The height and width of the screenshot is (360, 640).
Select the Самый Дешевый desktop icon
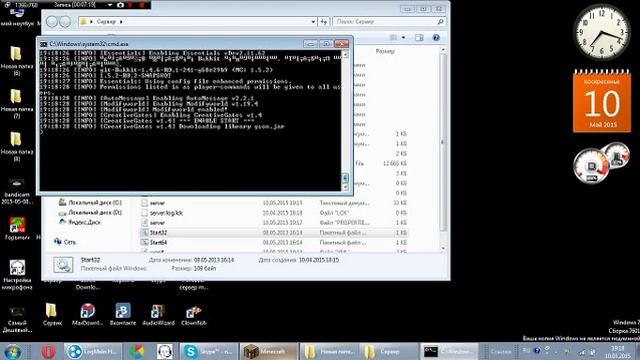click(17, 320)
